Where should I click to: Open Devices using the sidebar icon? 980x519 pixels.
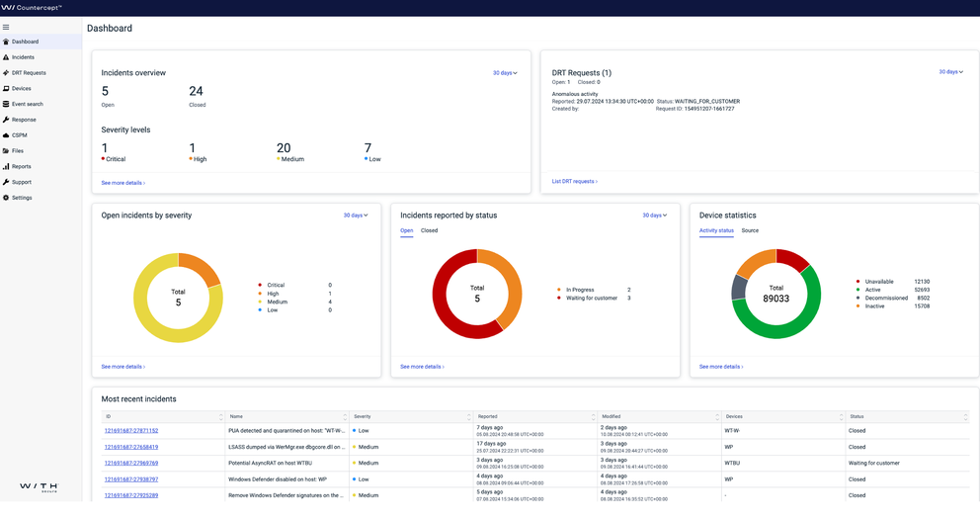6,89
